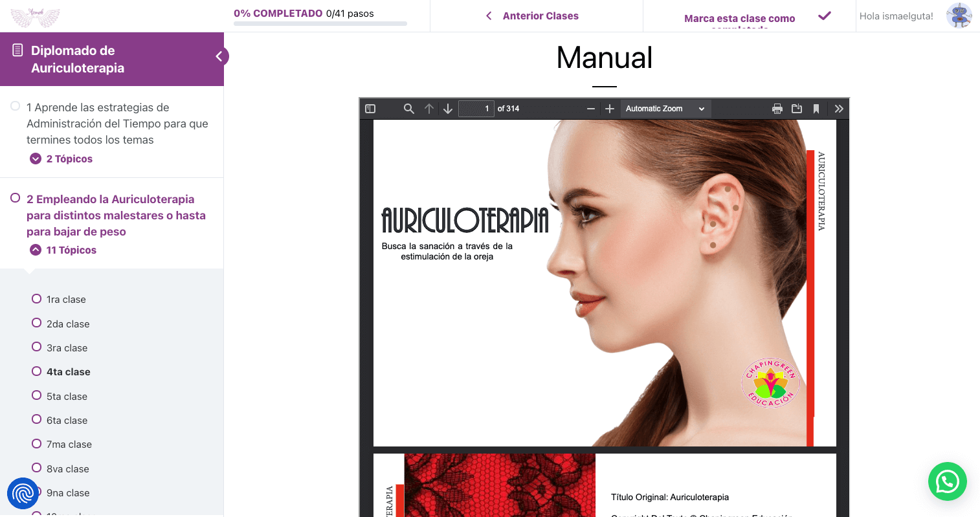Zoom out the PDF with minus
The width and height of the screenshot is (980, 517).
point(590,109)
